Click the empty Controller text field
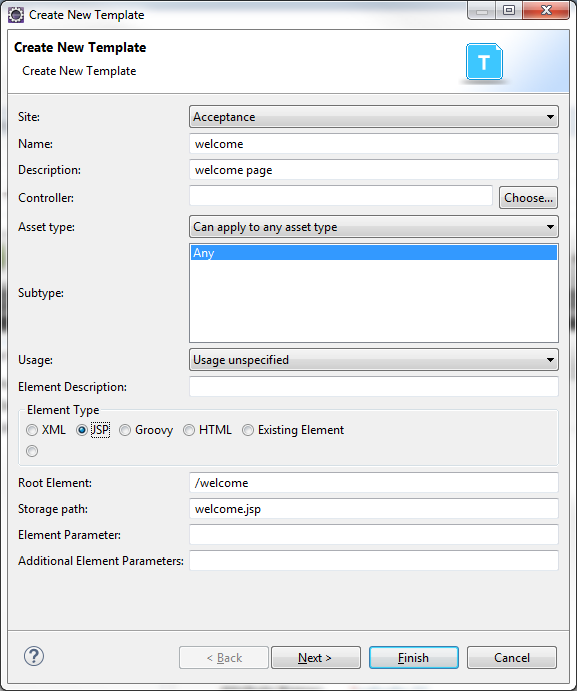 341,195
